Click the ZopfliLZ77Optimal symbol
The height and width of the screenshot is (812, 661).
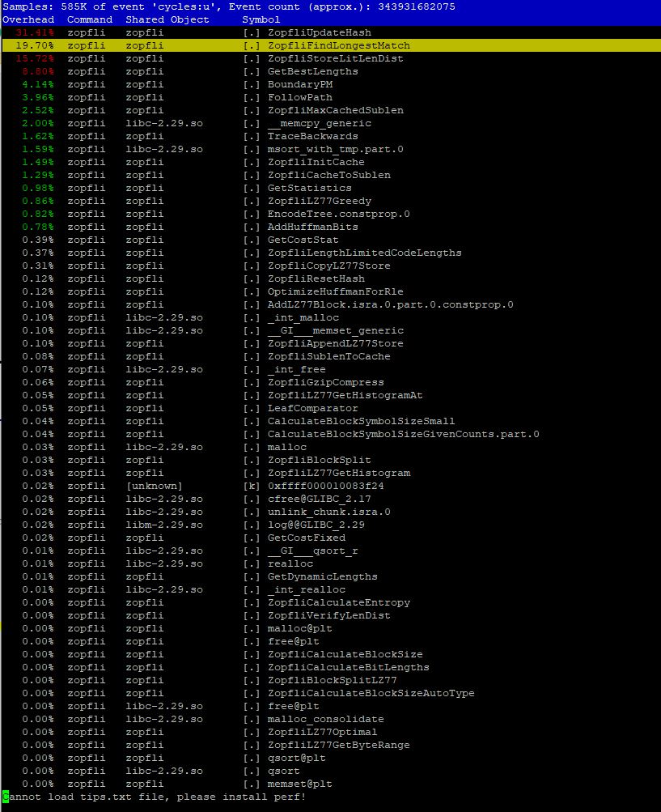click(x=322, y=732)
